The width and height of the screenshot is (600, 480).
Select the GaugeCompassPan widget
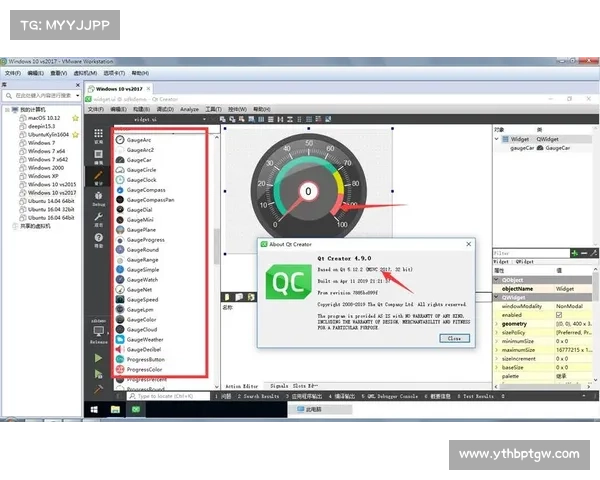pos(150,200)
